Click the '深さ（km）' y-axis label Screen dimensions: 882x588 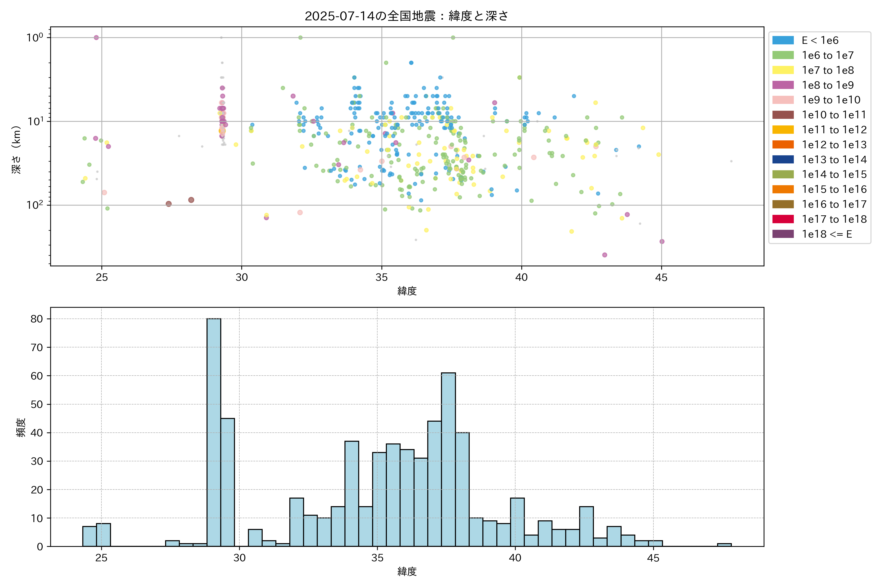point(16,150)
